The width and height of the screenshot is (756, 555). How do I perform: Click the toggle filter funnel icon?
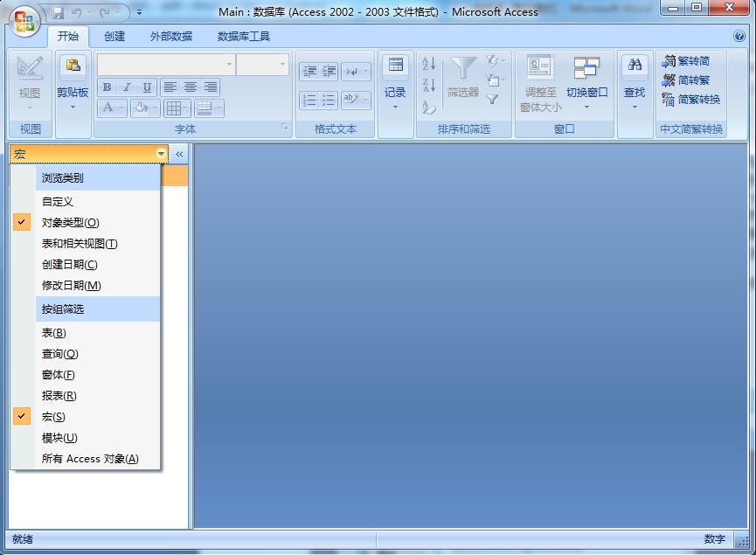(492, 100)
